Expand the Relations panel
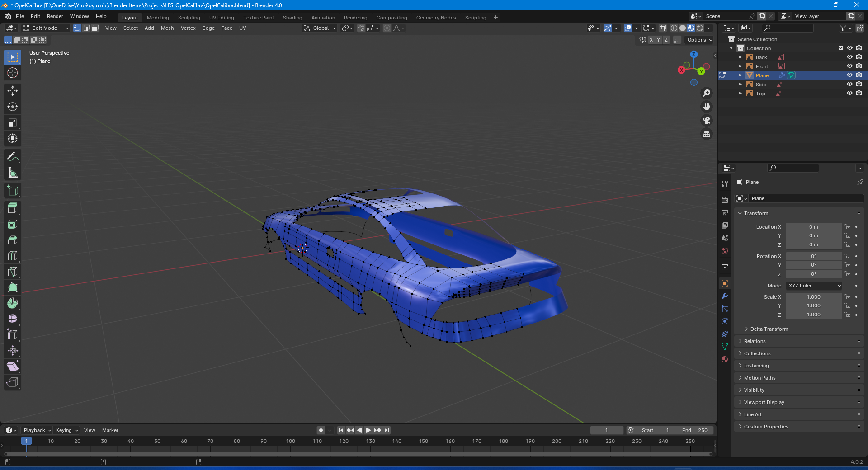The image size is (868, 470). (755, 341)
